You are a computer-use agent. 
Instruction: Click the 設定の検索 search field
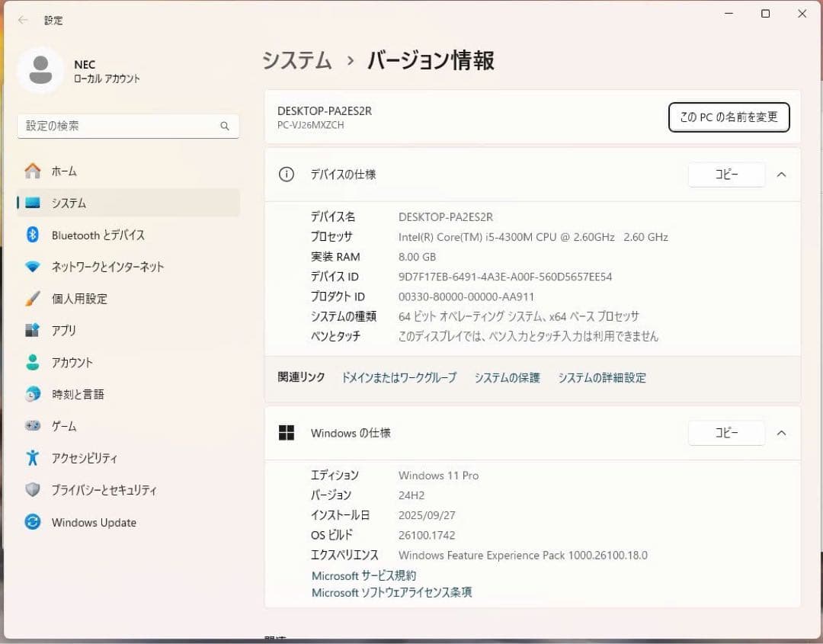pos(128,126)
